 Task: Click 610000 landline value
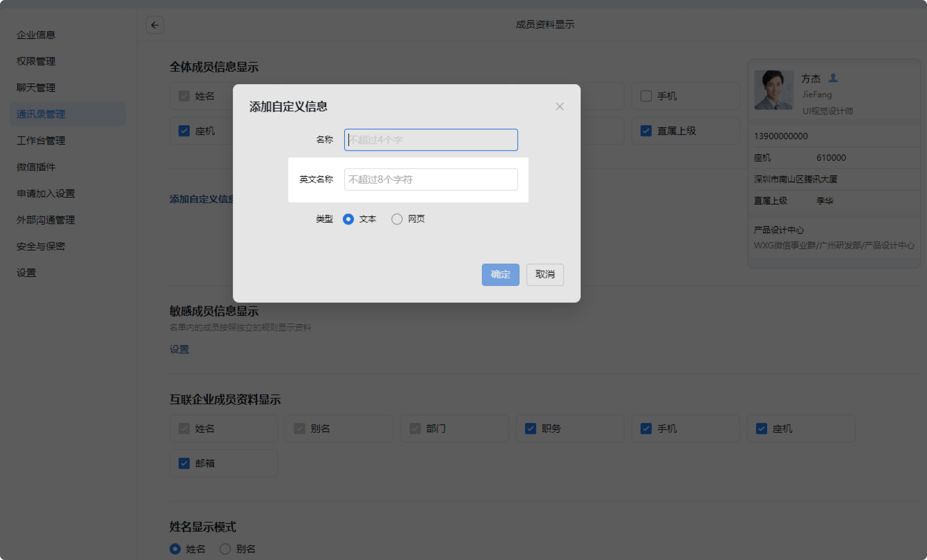[831, 158]
